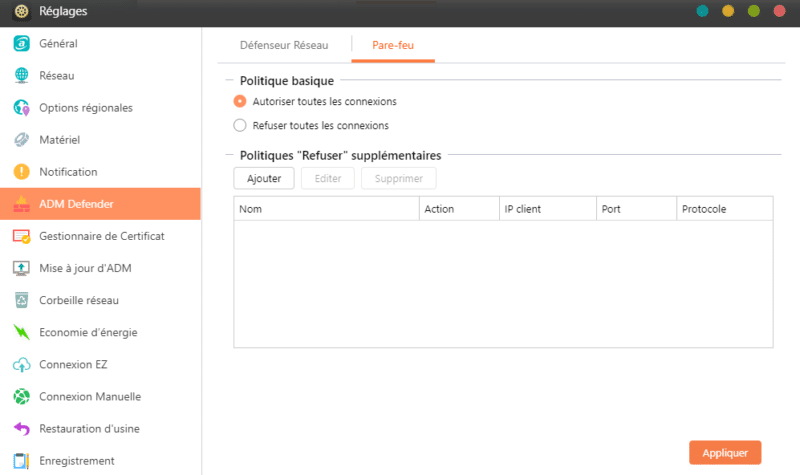Click the Réseau globe icon

pos(21,76)
